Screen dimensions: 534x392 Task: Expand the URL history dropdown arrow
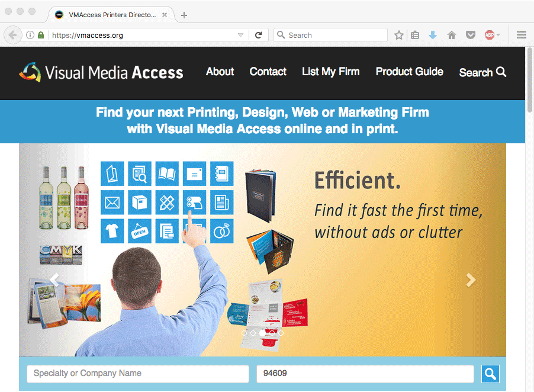click(240, 35)
